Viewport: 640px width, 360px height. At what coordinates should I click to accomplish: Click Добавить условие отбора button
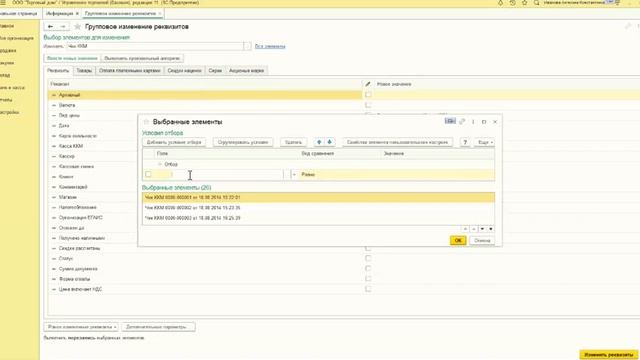coord(174,142)
